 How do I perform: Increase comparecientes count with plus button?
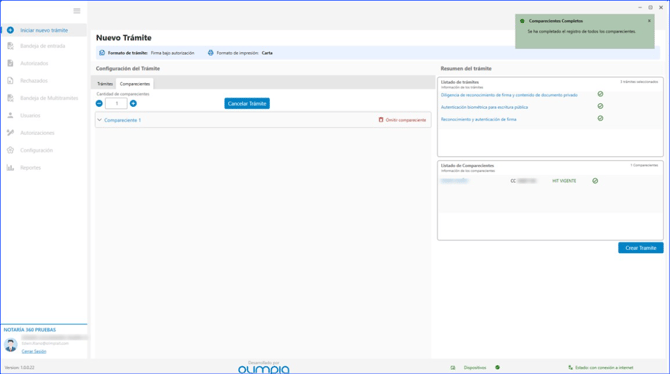coord(133,103)
